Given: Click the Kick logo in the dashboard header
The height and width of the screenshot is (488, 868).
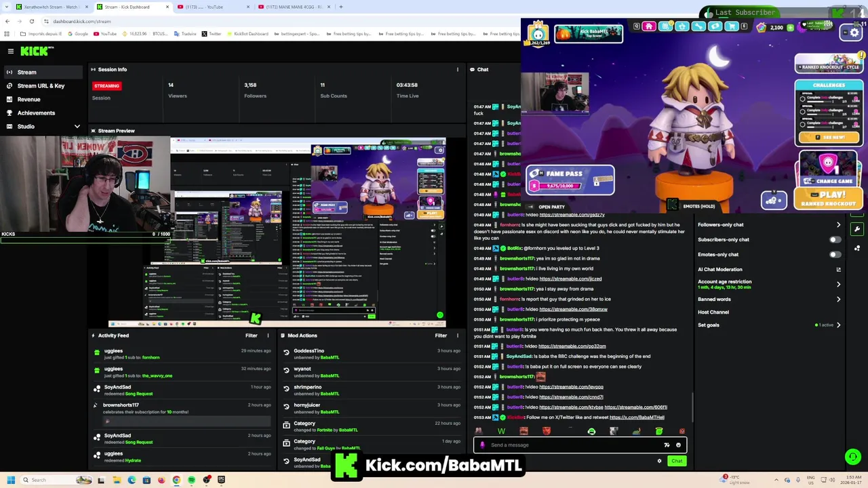Looking at the screenshot, I should pyautogui.click(x=37, y=51).
